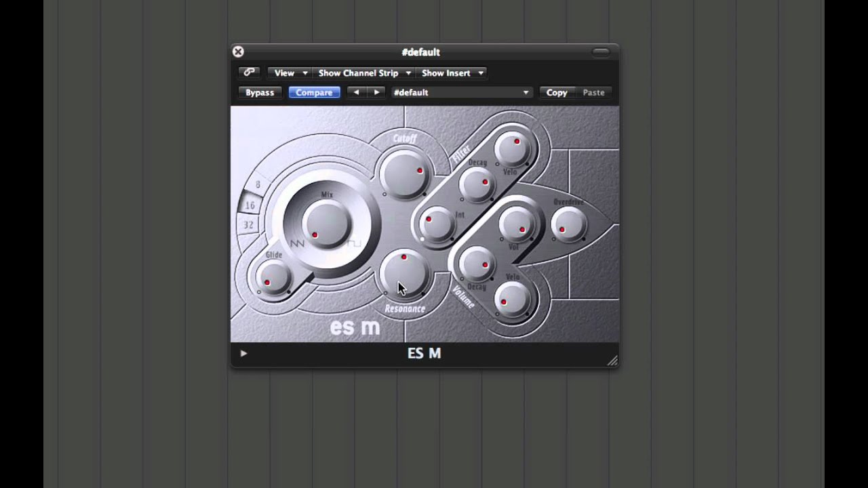Screen dimensions: 868x488
Task: Select the 16 octave button
Action: point(250,205)
